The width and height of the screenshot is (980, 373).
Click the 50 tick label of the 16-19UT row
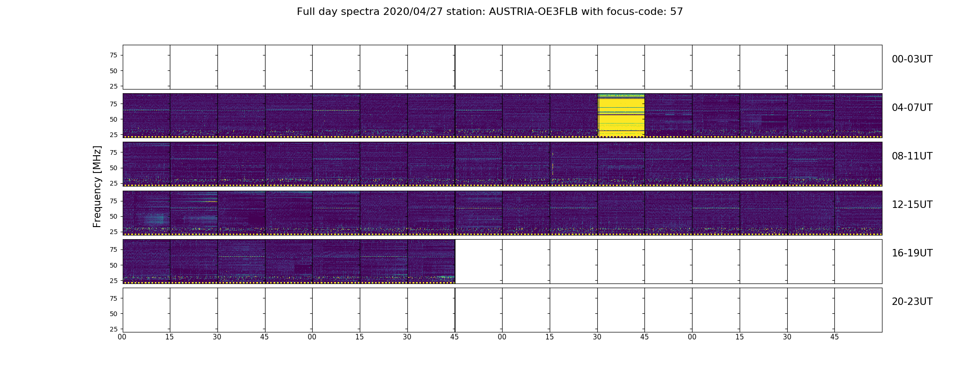click(113, 265)
